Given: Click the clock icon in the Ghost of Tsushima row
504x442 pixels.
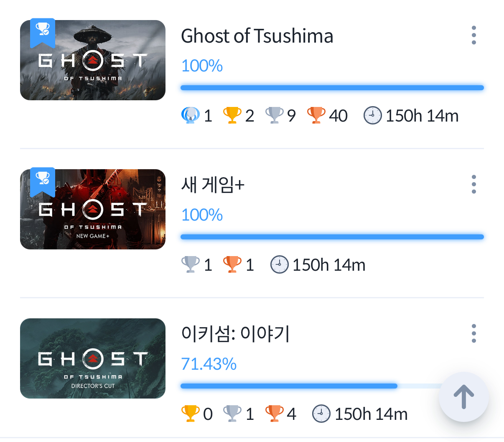Looking at the screenshot, I should [x=373, y=115].
